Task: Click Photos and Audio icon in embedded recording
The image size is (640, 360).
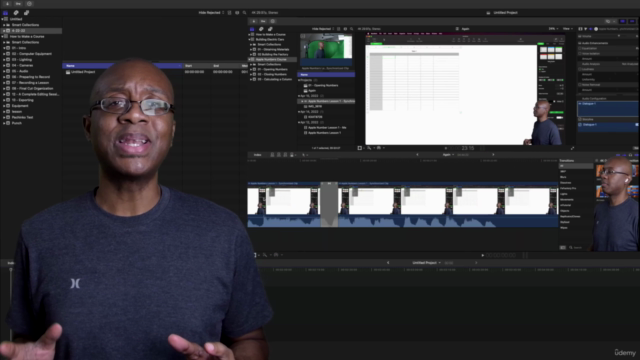Action: tap(261, 29)
